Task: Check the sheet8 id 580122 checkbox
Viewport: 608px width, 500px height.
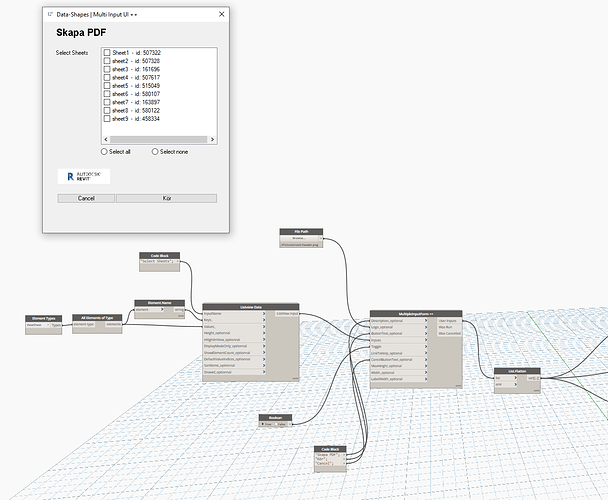Action: [x=107, y=110]
